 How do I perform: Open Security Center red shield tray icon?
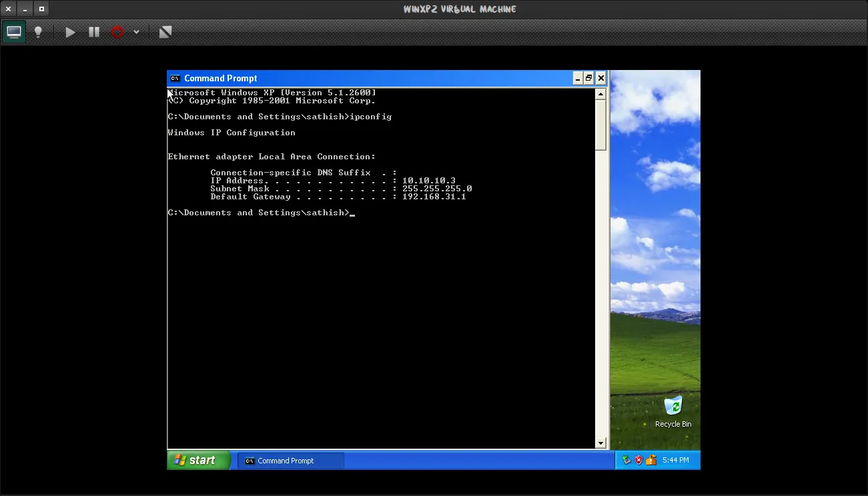[638, 460]
